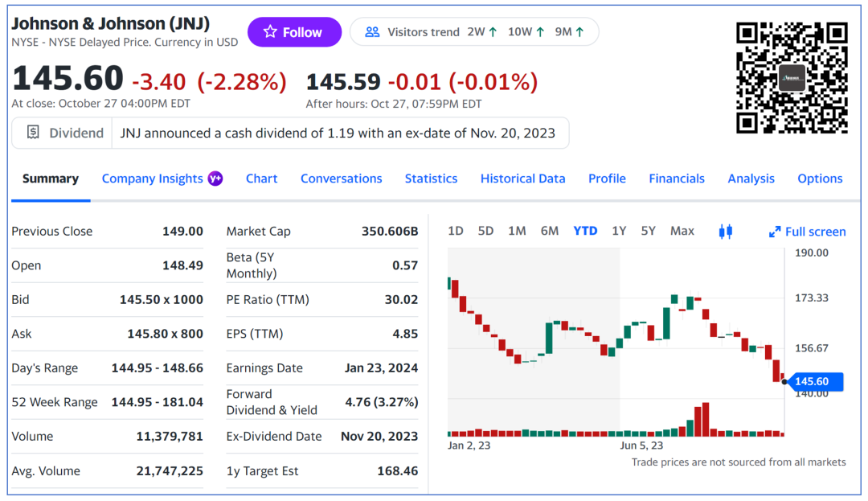Click the Ex-Dividend Date Nov 20, 2023
868x501 pixels.
(x=379, y=437)
